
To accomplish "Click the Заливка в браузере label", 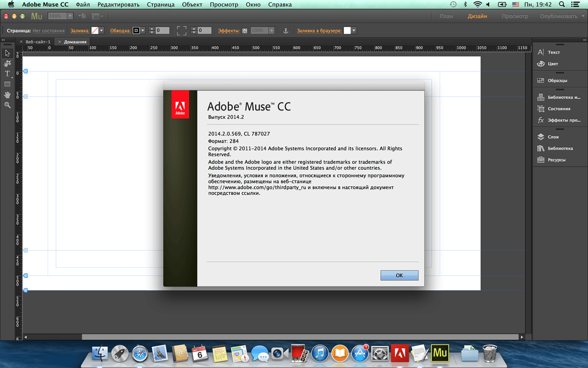I will [319, 30].
